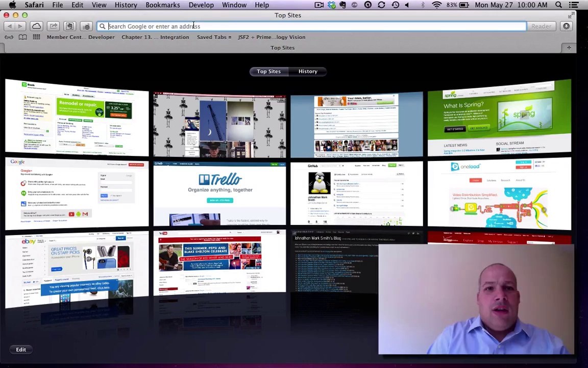The height and width of the screenshot is (368, 588).
Task: Click the battery status icon
Action: (464, 5)
